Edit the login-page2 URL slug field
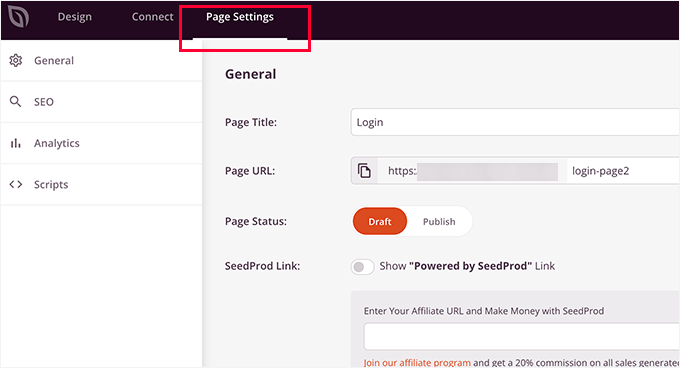 point(623,171)
